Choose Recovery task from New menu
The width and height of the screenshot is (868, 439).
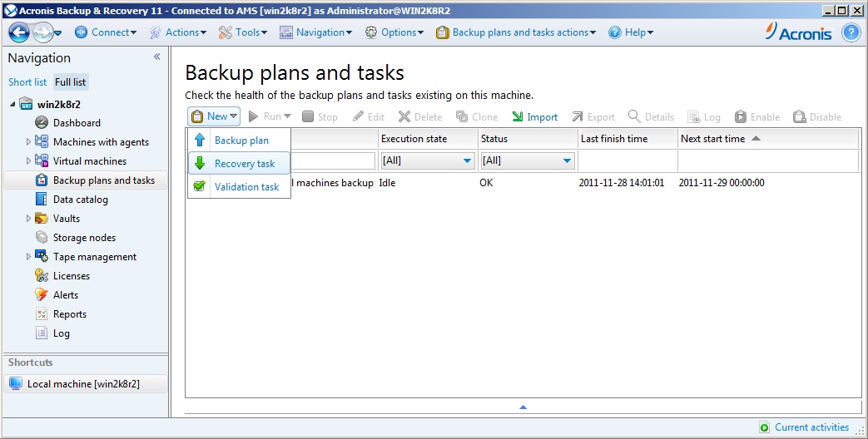[239, 163]
